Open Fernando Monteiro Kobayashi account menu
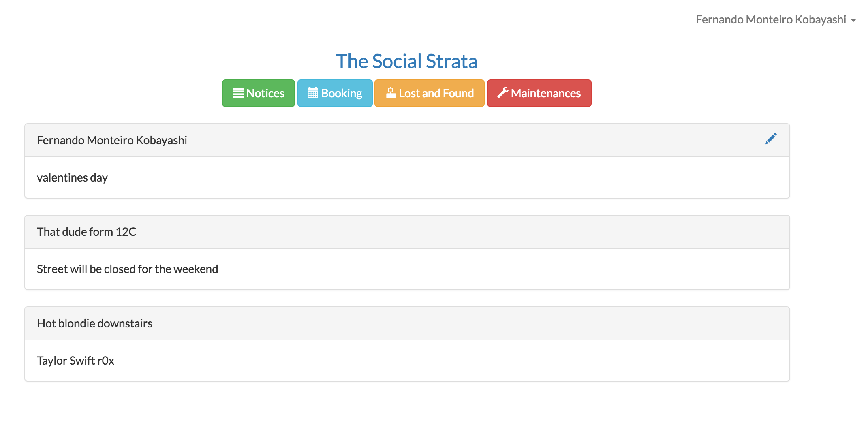The width and height of the screenshot is (868, 440). 776,19
